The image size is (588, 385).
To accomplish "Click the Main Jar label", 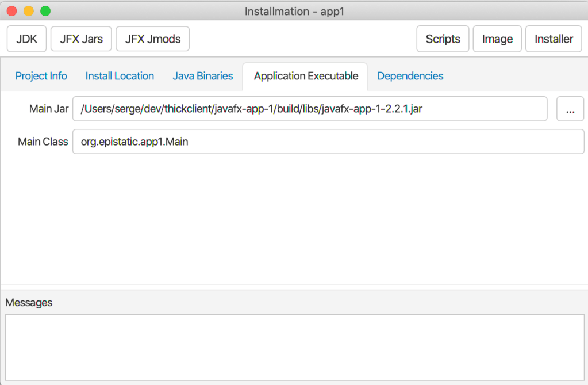I will pos(49,109).
